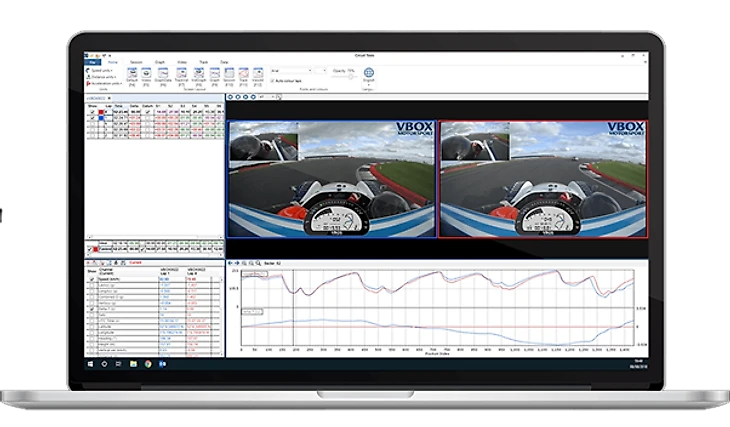Toggle the Auto colour laps checkbox
730x427 pixels.
[x=272, y=81]
